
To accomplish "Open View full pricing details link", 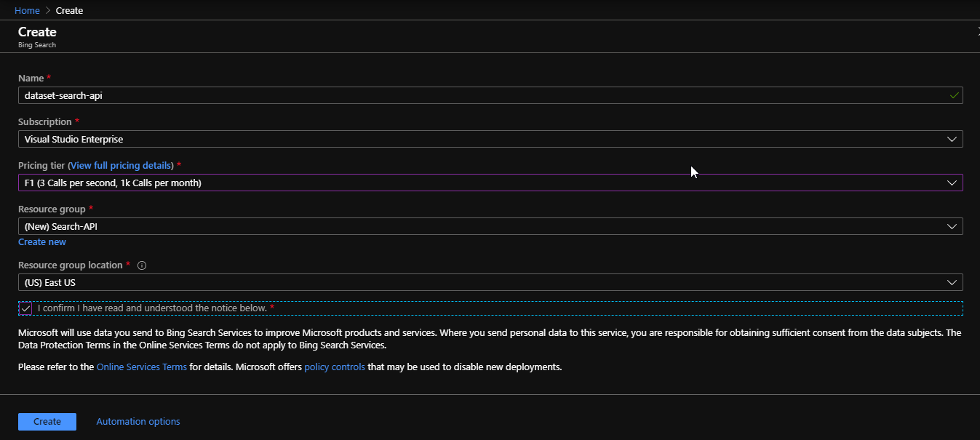I will coord(121,166).
